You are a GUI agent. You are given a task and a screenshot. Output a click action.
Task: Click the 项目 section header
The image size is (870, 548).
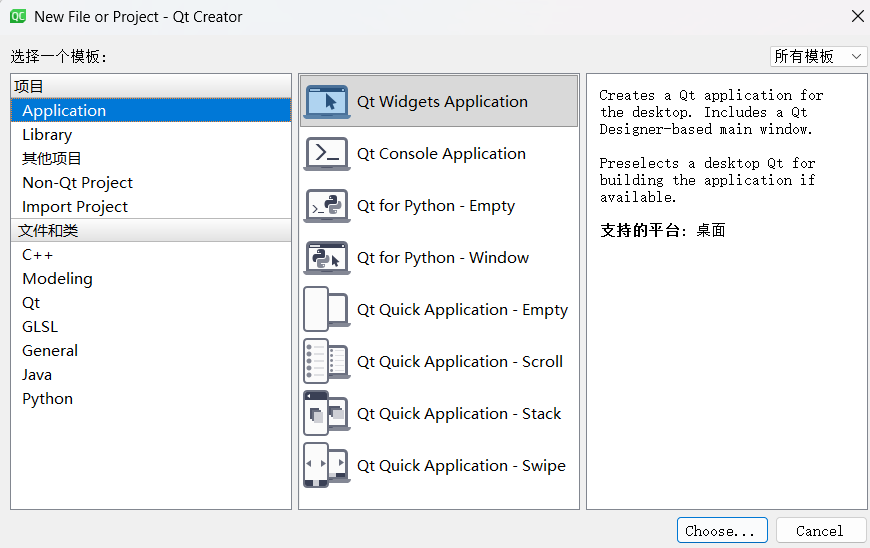pyautogui.click(x=151, y=86)
